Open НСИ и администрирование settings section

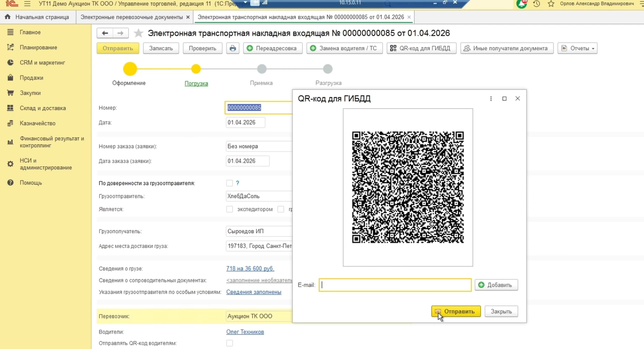point(46,164)
